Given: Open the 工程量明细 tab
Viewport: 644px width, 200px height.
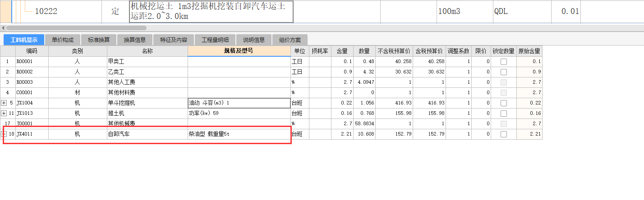Looking at the screenshot, I should (x=215, y=40).
